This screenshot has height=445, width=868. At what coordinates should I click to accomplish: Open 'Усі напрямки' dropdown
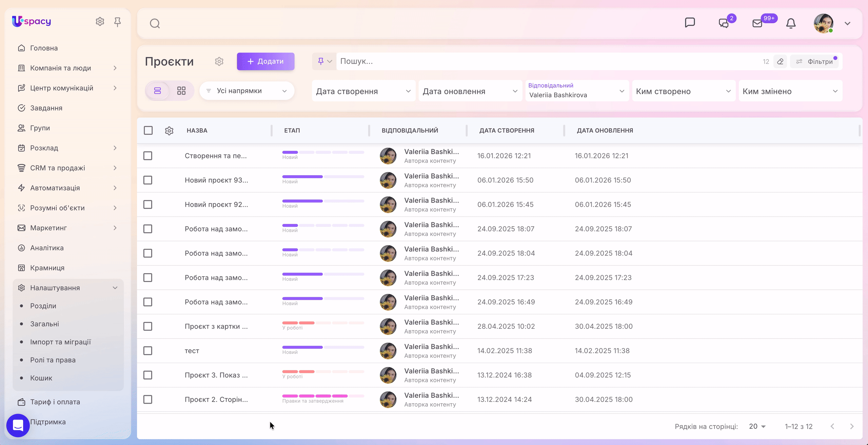point(247,91)
